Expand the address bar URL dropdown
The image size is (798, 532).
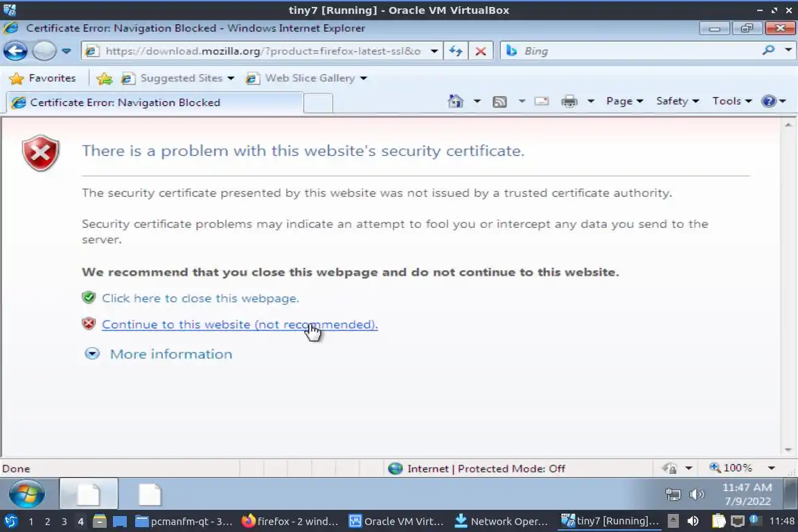tap(434, 51)
